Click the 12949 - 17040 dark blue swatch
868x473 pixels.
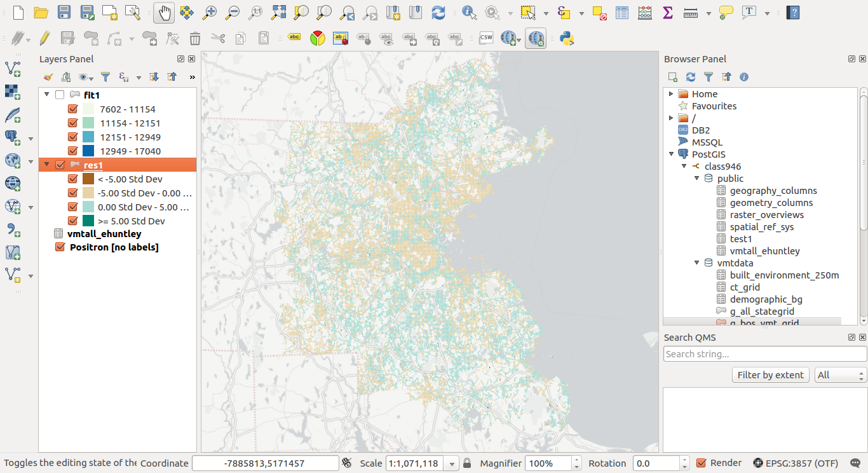coord(88,151)
